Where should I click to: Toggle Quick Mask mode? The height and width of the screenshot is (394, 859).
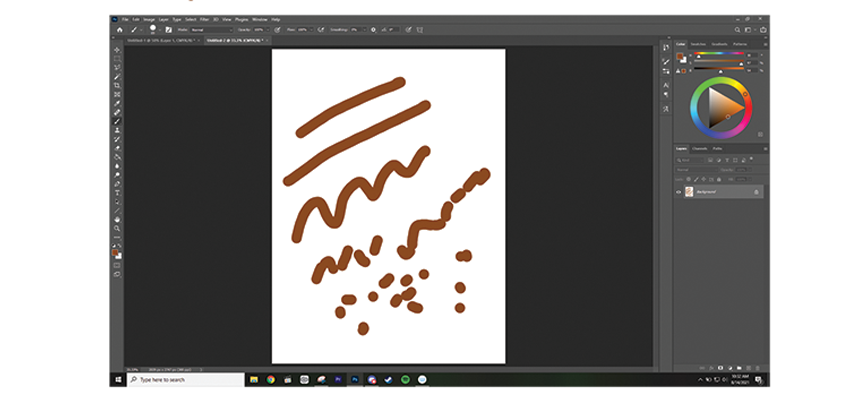tap(117, 265)
